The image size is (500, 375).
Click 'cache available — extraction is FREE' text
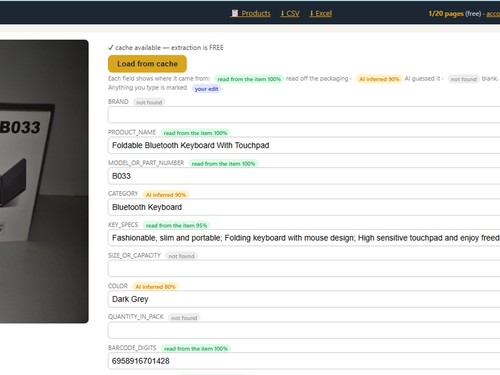[169, 47]
